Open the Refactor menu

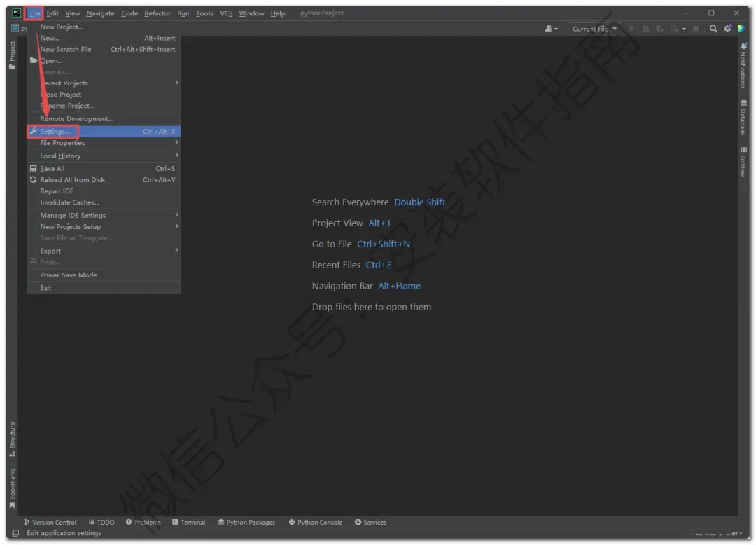coord(157,13)
